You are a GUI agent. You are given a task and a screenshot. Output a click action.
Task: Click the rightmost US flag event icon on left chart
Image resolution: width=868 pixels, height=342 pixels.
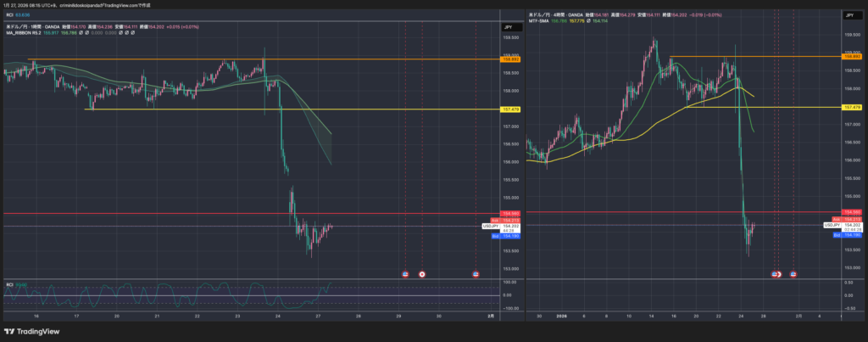[476, 274]
